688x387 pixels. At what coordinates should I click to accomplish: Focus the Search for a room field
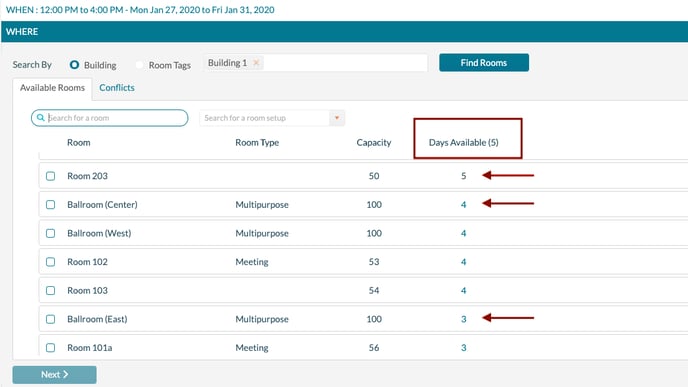pyautogui.click(x=110, y=118)
